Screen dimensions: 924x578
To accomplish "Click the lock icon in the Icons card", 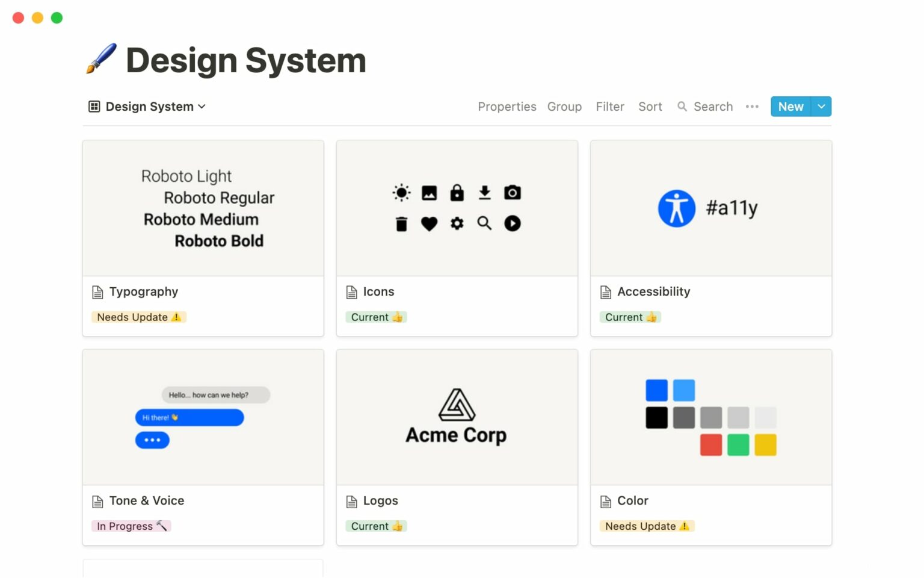I will (x=457, y=192).
